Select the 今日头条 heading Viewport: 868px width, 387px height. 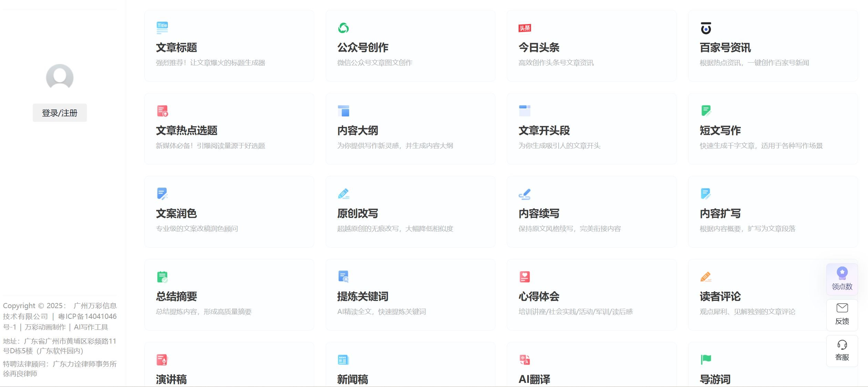[x=539, y=48]
